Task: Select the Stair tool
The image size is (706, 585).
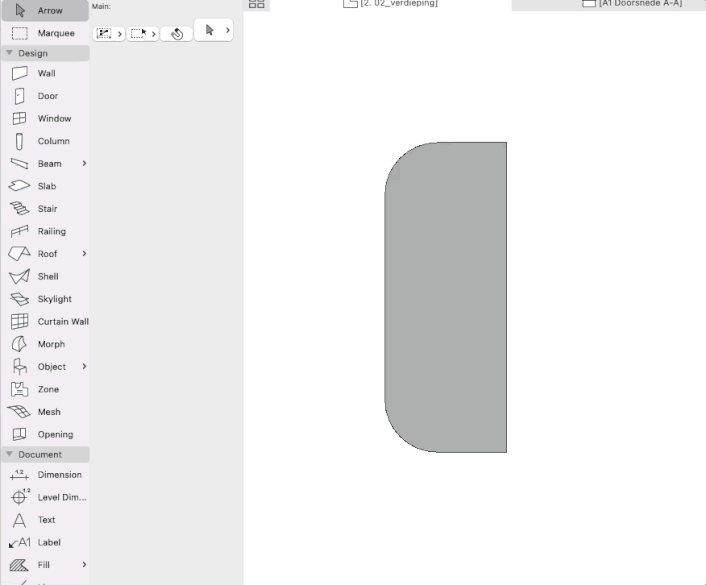Action: pos(45,209)
